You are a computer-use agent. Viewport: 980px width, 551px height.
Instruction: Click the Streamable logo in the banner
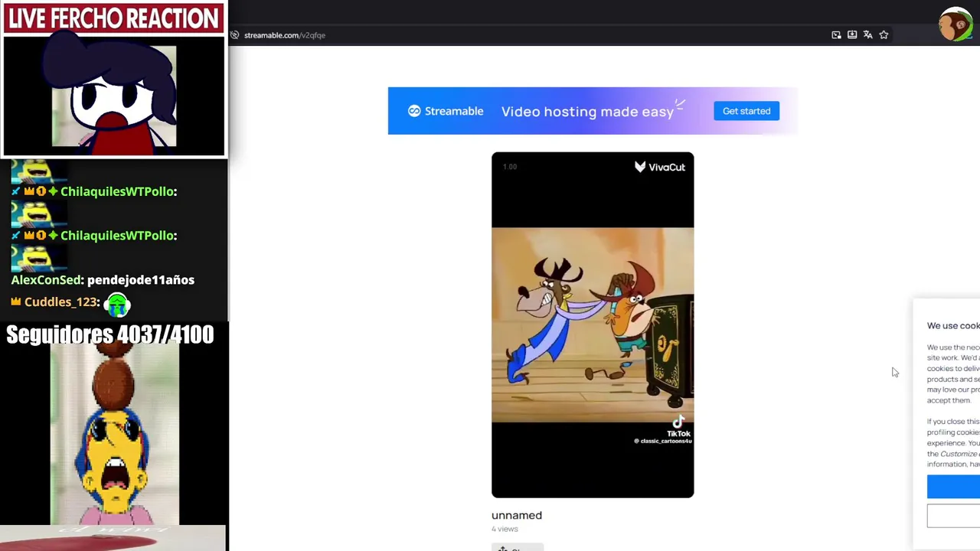click(445, 111)
